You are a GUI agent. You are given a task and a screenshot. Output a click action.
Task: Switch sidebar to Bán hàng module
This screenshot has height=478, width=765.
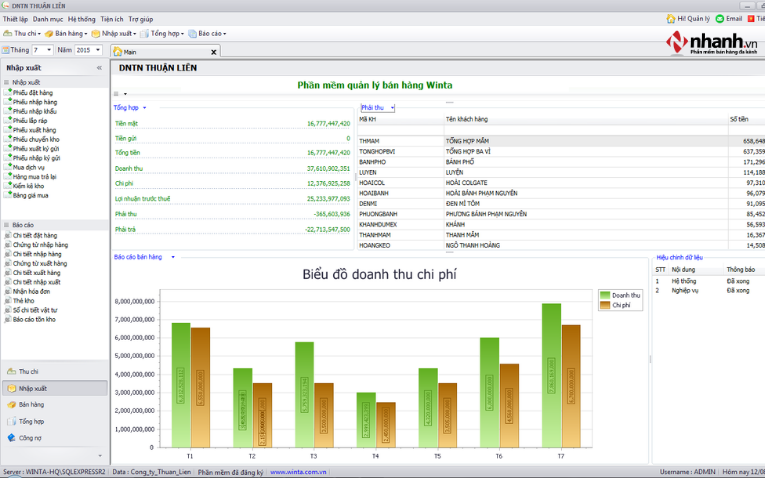click(55, 404)
